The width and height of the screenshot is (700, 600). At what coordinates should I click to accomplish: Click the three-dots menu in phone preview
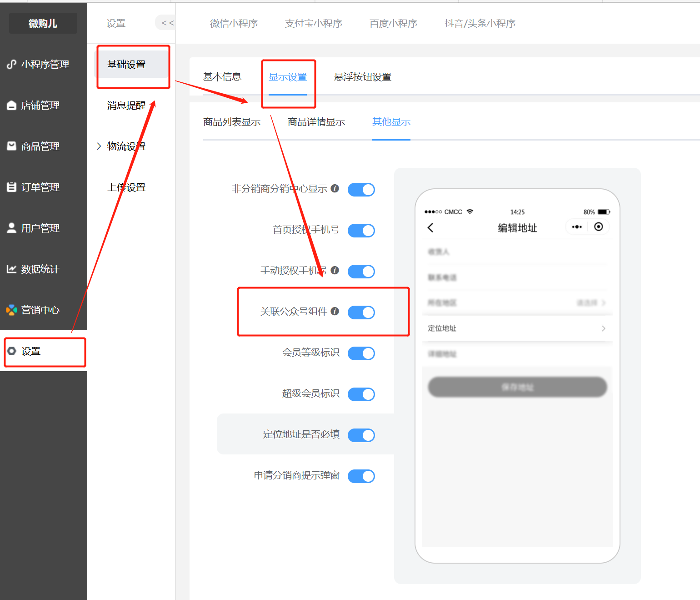click(577, 227)
